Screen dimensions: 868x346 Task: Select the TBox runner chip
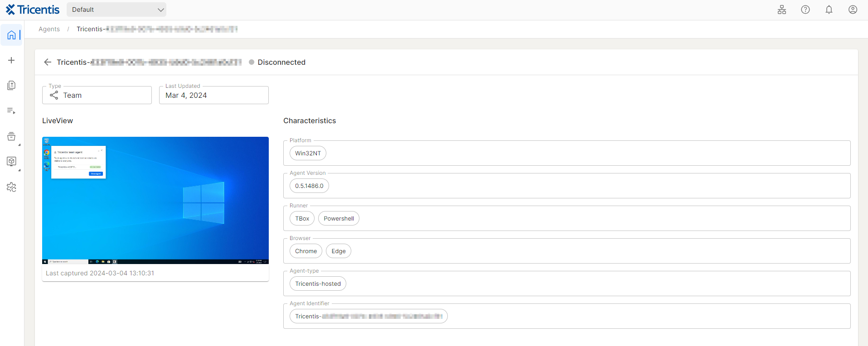tap(302, 218)
